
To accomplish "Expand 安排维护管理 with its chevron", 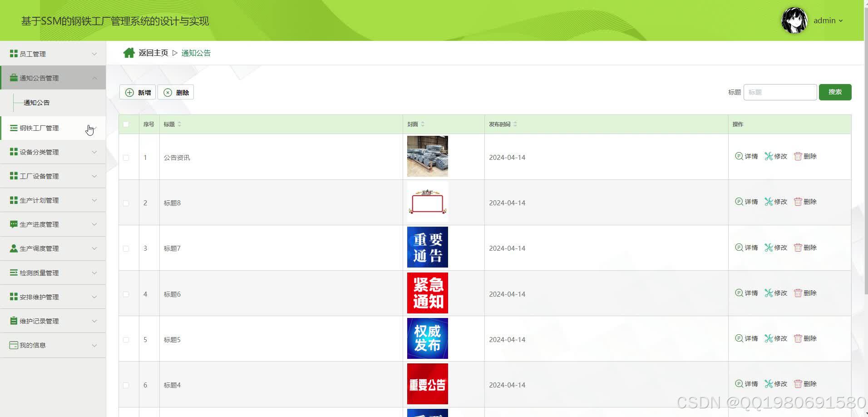I will tap(94, 297).
